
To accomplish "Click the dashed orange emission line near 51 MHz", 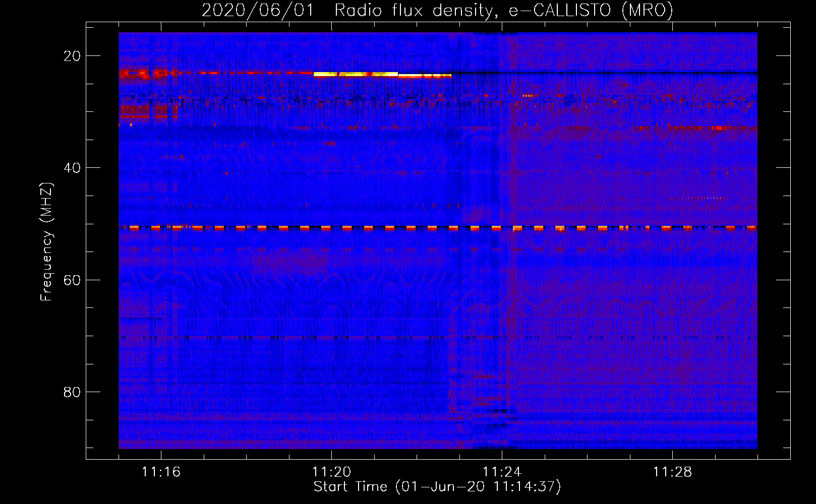I will [x=438, y=228].
